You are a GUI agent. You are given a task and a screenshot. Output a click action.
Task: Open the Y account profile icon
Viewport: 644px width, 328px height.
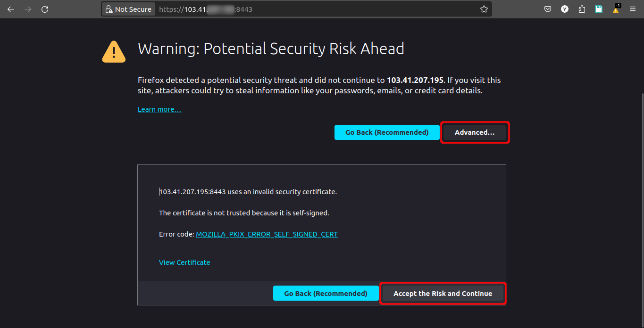tap(565, 9)
